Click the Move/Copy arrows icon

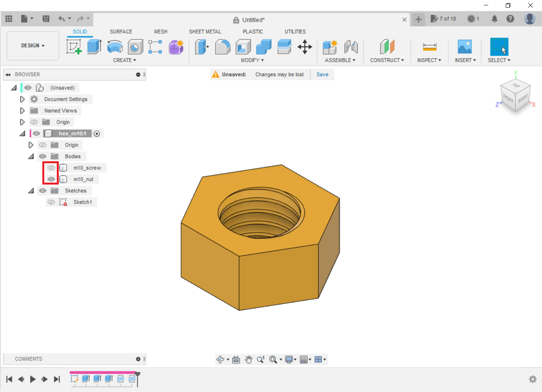tap(305, 47)
